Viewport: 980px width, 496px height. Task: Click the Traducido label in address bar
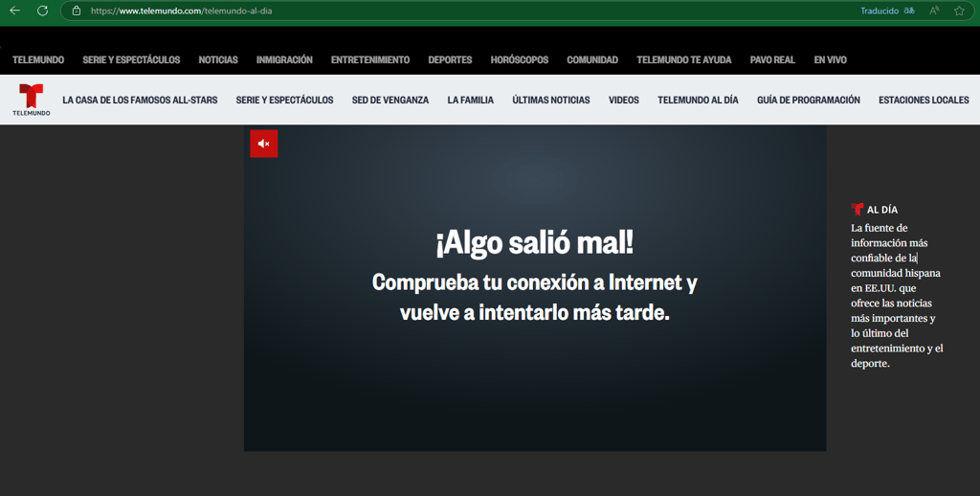(x=880, y=11)
